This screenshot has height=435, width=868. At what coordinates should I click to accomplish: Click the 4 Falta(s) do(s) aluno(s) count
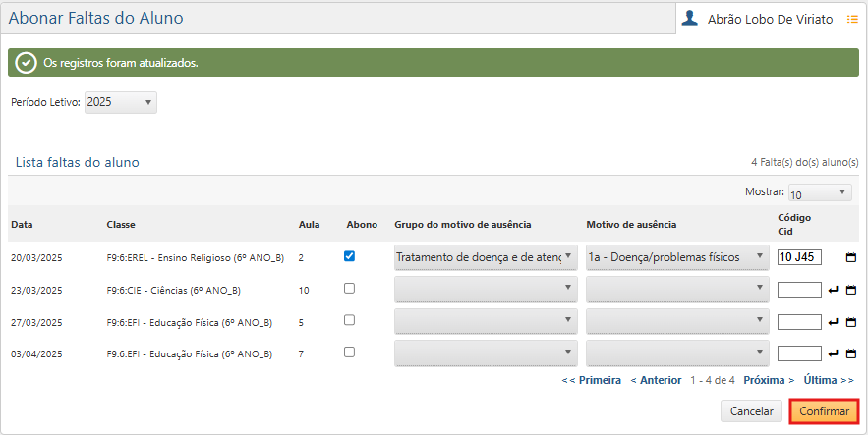[805, 162]
